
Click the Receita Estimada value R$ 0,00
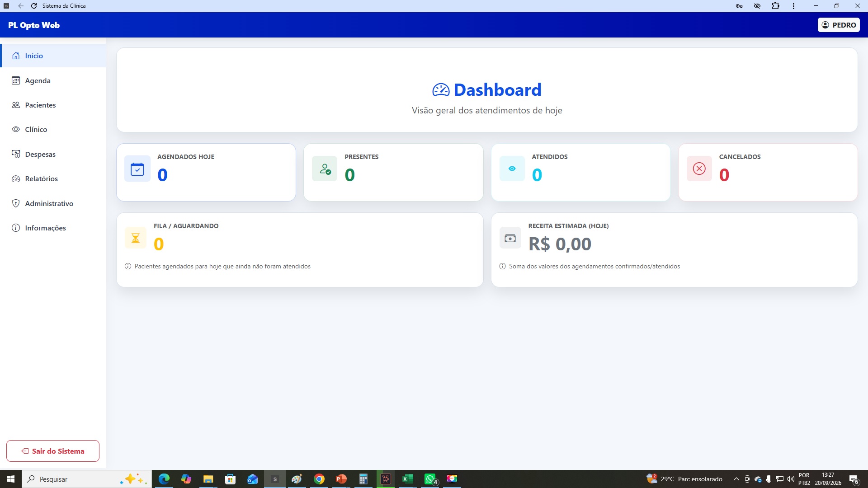pyautogui.click(x=560, y=244)
